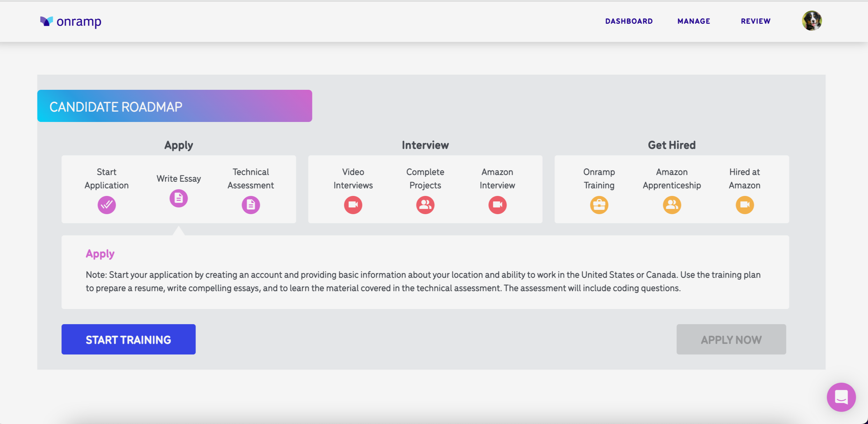Click the Onramp Training briefcase icon
The width and height of the screenshot is (868, 424).
[599, 205]
